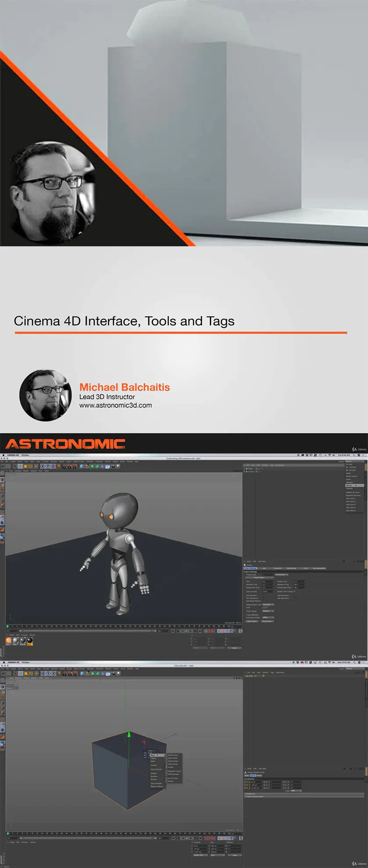The height and width of the screenshot is (868, 368).
Task: Click the play button in robot scene timeline
Action: click(186, 631)
